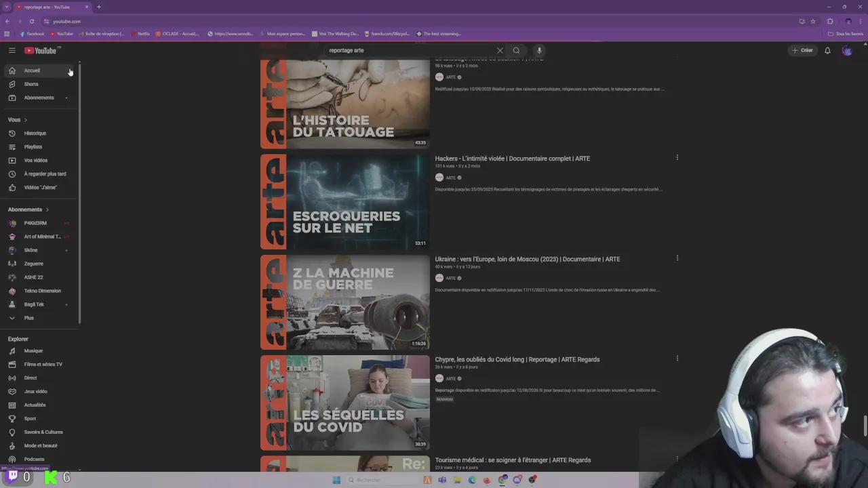Expand Abonnements section heading chevron
868x488 pixels.
click(47, 209)
